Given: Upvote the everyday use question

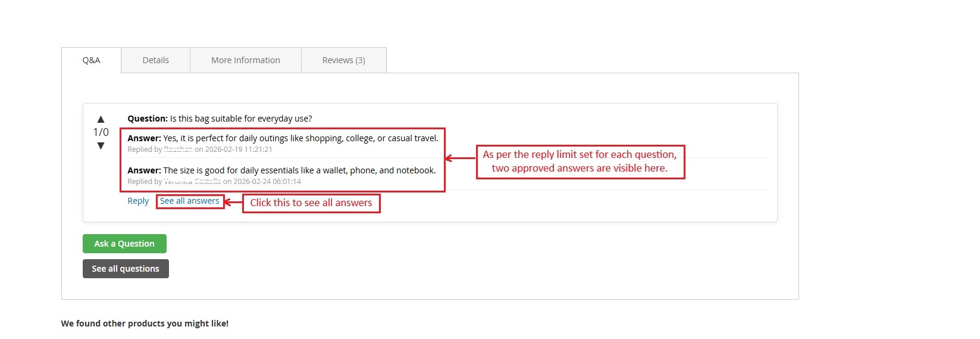Looking at the screenshot, I should click(x=101, y=119).
